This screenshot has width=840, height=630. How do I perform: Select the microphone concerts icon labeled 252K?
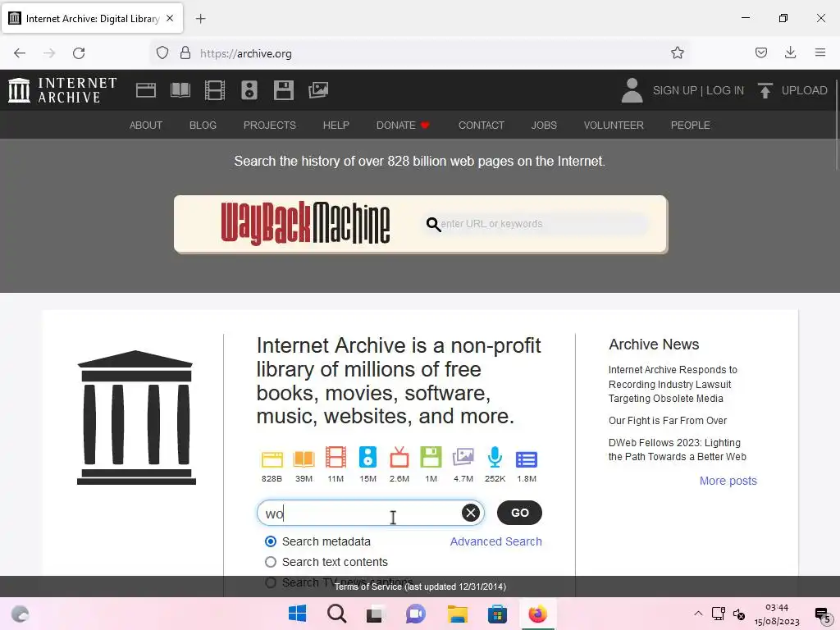coord(495,458)
